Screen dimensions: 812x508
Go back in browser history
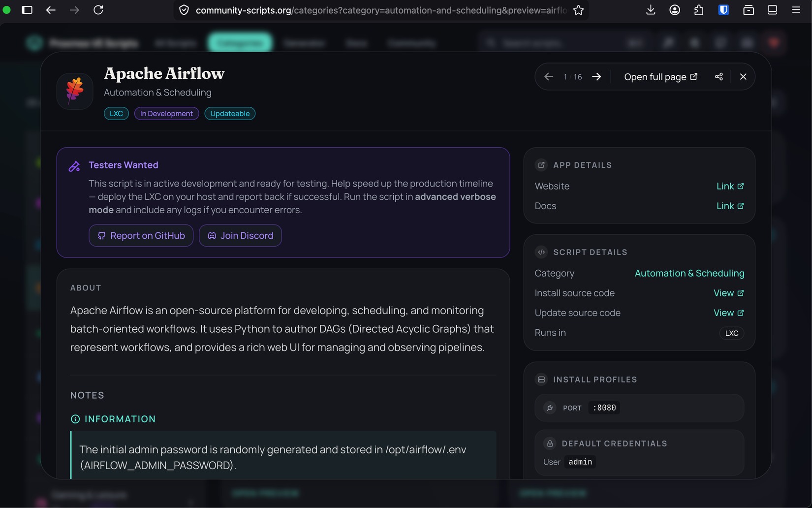[x=51, y=10]
